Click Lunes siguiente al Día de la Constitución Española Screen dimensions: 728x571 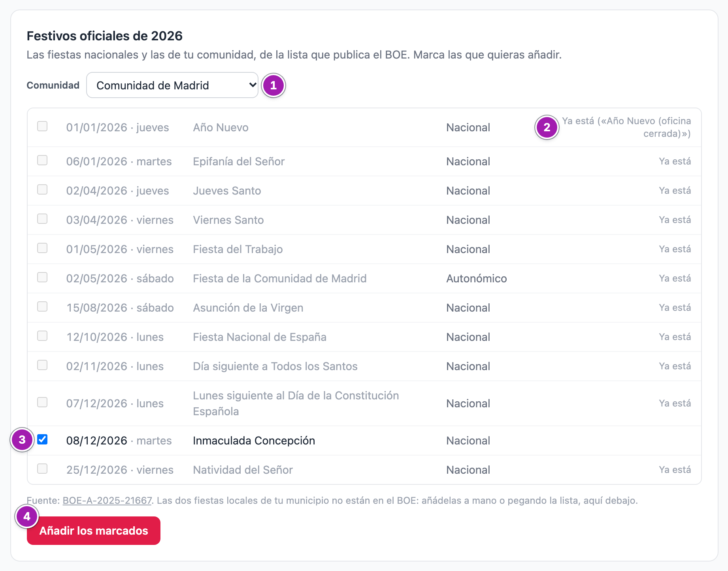tap(296, 404)
